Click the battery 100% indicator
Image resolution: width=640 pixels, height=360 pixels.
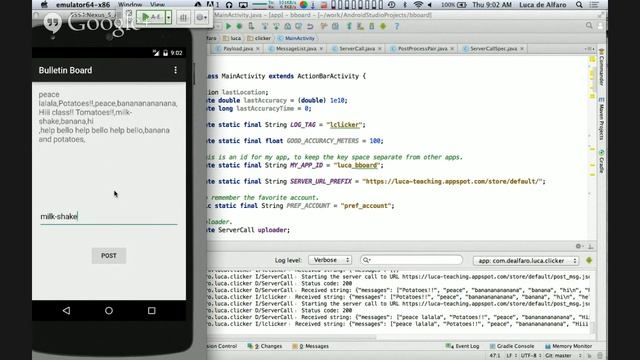(x=453, y=5)
